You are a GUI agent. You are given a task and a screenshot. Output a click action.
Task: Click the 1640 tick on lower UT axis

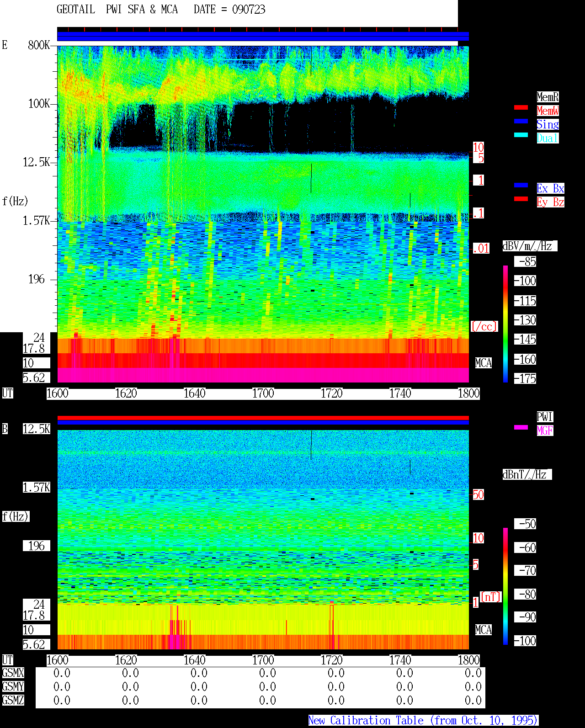click(x=194, y=660)
